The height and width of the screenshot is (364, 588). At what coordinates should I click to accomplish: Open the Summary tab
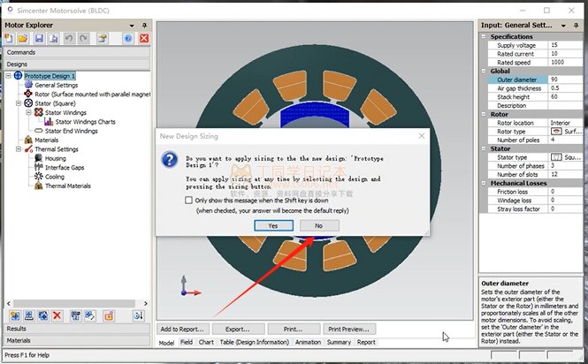[339, 342]
